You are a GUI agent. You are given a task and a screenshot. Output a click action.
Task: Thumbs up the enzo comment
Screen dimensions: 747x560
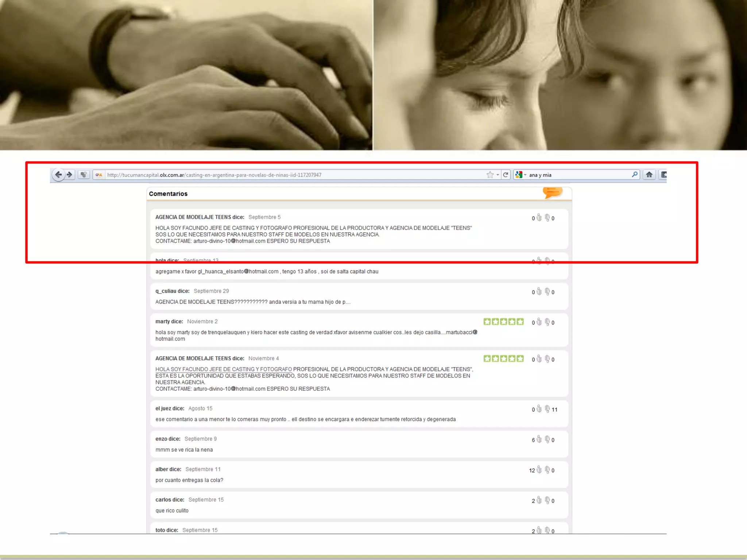(x=539, y=440)
